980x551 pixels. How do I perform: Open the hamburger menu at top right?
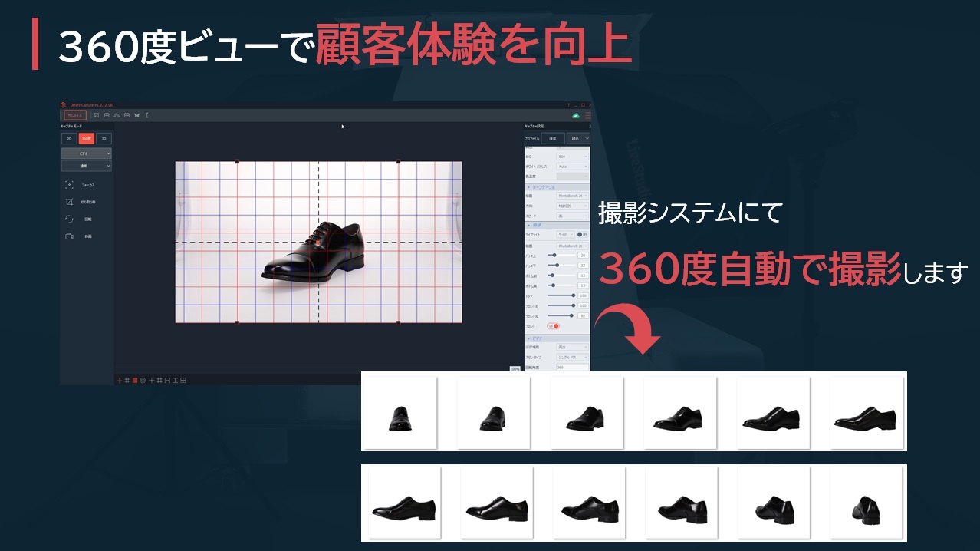pos(588,116)
